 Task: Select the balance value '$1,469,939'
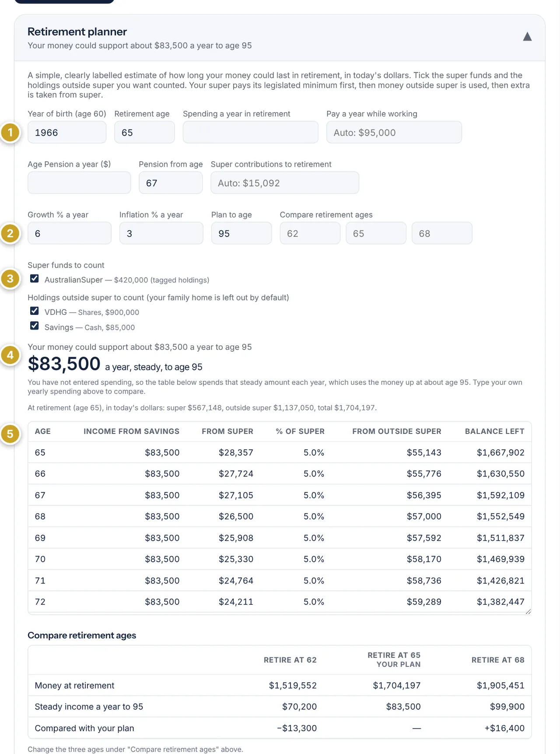point(500,559)
